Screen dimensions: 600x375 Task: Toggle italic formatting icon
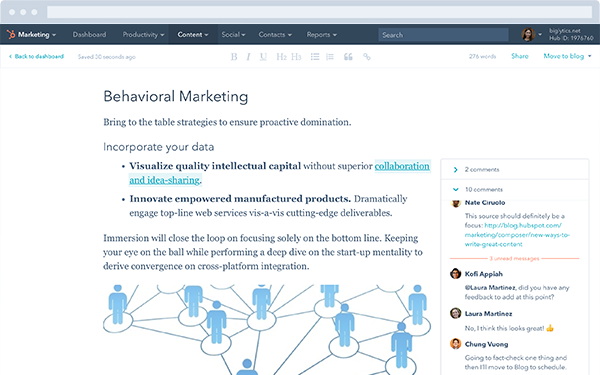tap(248, 57)
